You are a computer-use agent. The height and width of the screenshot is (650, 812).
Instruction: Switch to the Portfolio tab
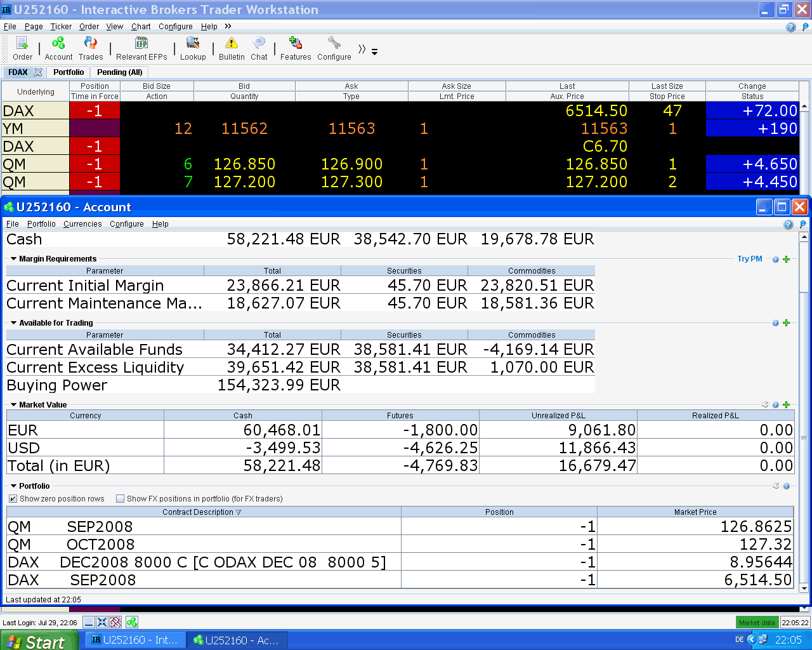[x=69, y=72]
